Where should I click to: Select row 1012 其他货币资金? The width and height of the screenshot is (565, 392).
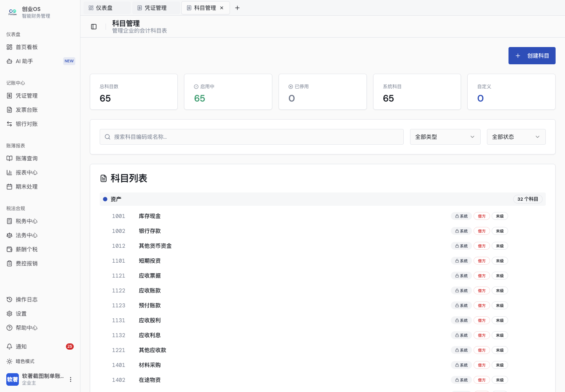click(323, 246)
